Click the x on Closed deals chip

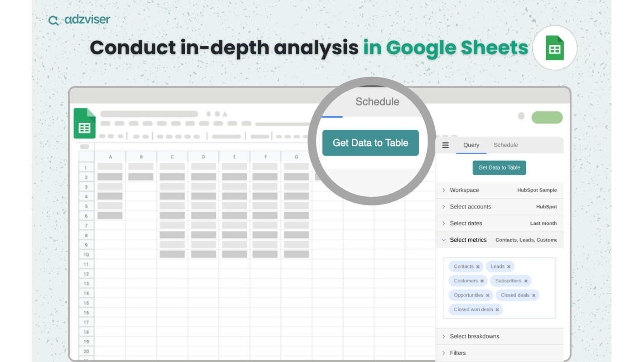(533, 295)
